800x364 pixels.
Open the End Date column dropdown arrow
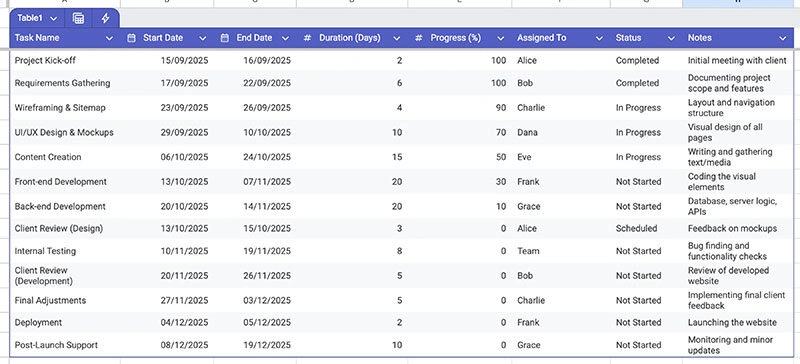[x=285, y=38]
